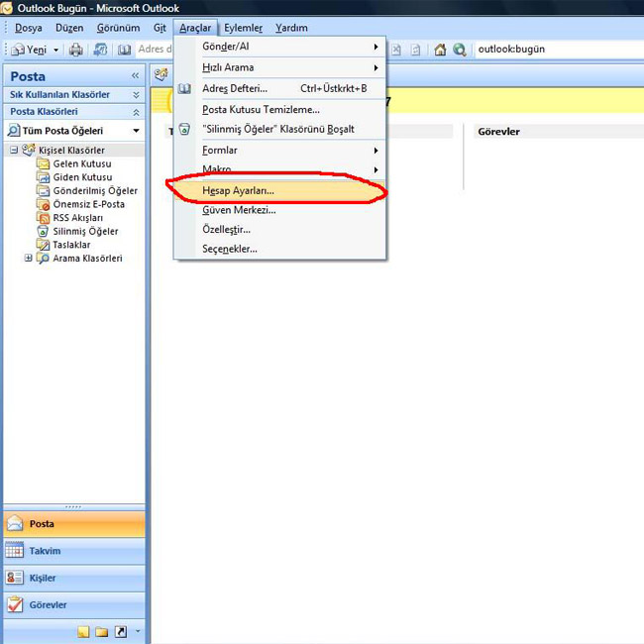Open the address book toolbar icon
This screenshot has width=644, height=644.
pyautogui.click(x=124, y=50)
